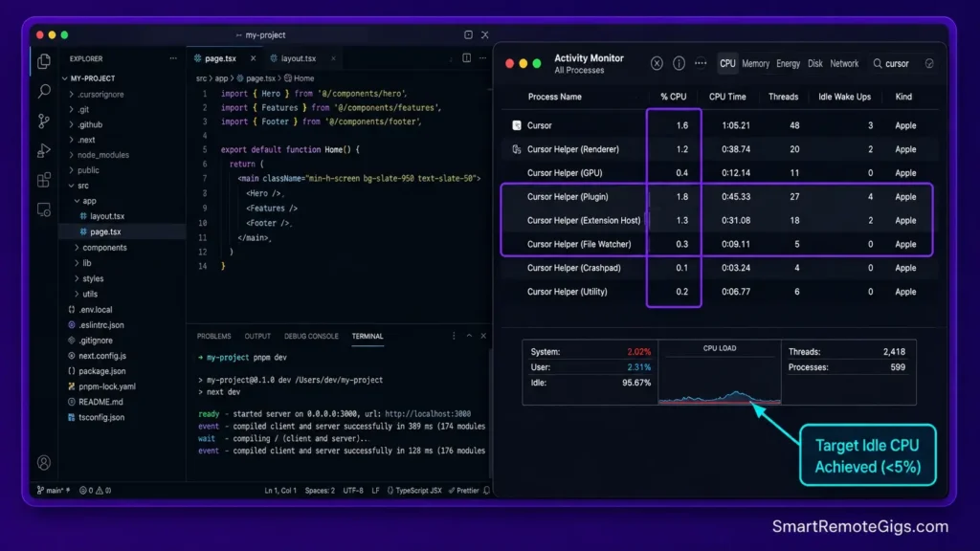Click split editor icon in tab bar
This screenshot has height=551, width=980.
click(466, 58)
